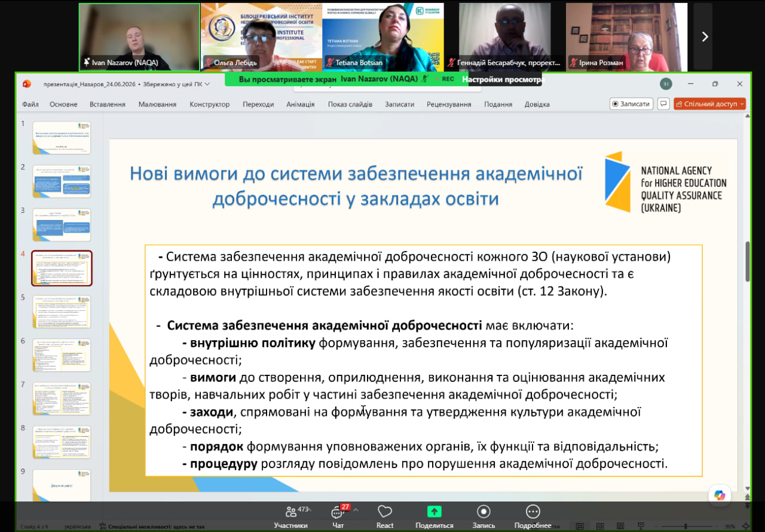The height and width of the screenshot is (532, 765).
Task: Switch to the Анімація ribbon tab
Action: (301, 104)
